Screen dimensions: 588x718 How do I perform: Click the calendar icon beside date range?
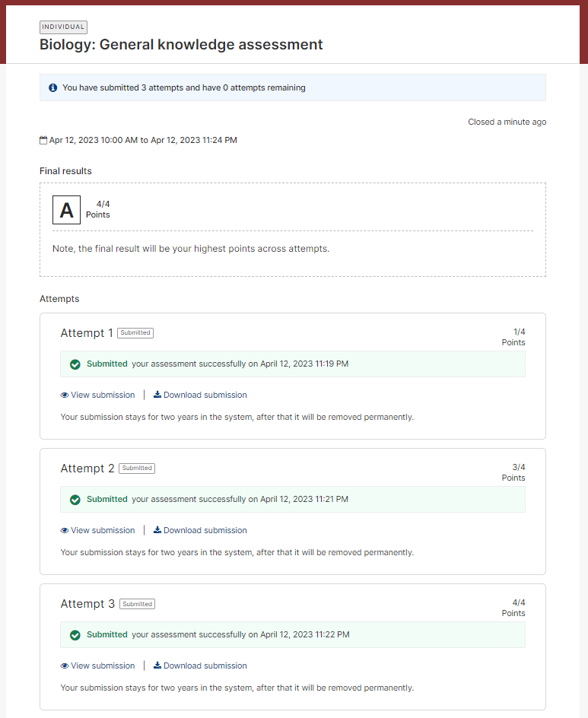(x=43, y=140)
